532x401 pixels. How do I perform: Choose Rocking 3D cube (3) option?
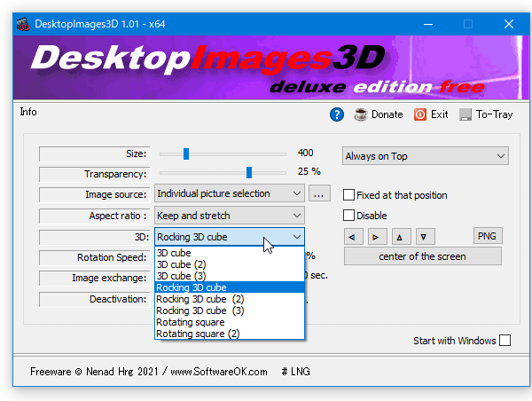[230, 311]
